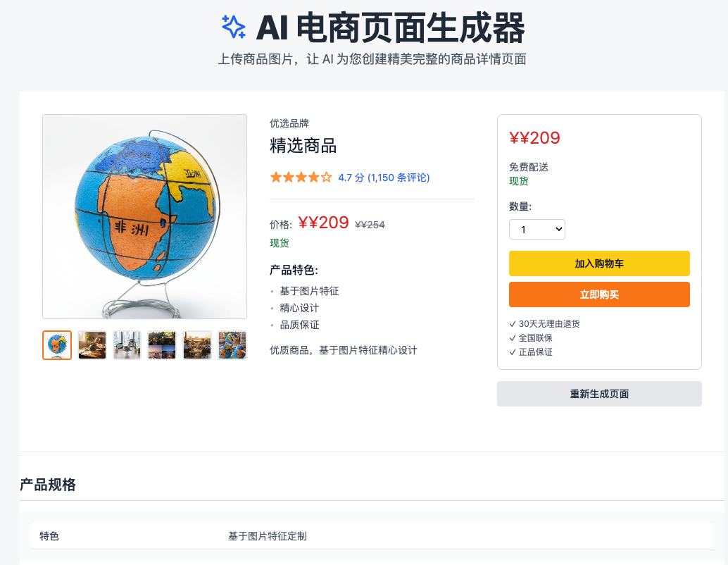Image resolution: width=728 pixels, height=565 pixels.
Task: Click the 重新生成页面 button
Action: pos(599,394)
